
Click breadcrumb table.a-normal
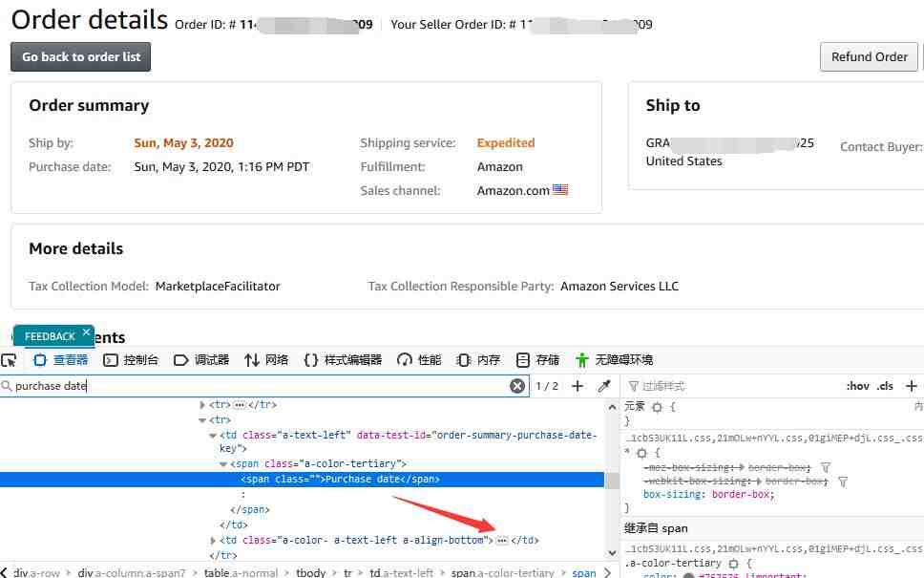tap(241, 572)
